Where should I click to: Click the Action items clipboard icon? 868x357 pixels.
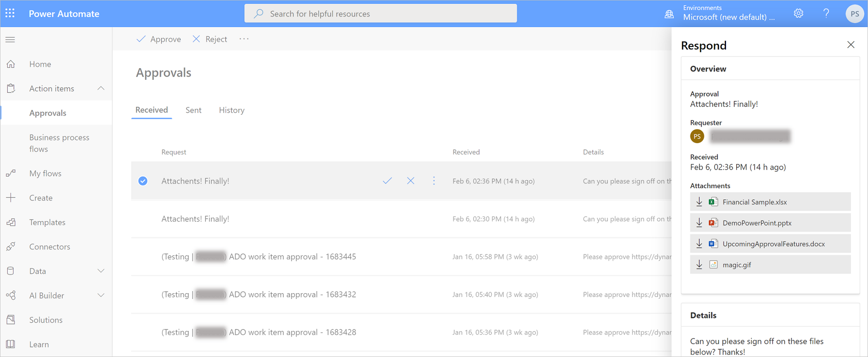[x=11, y=89]
